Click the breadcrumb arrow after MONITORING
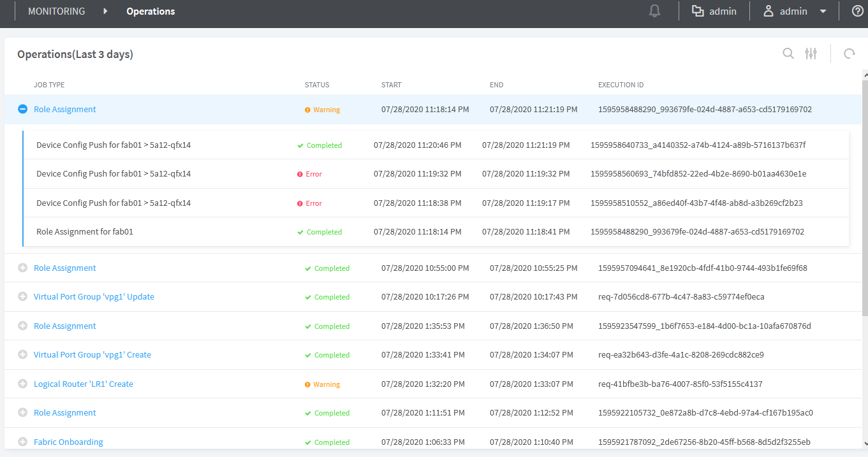868x457 pixels. (105, 11)
